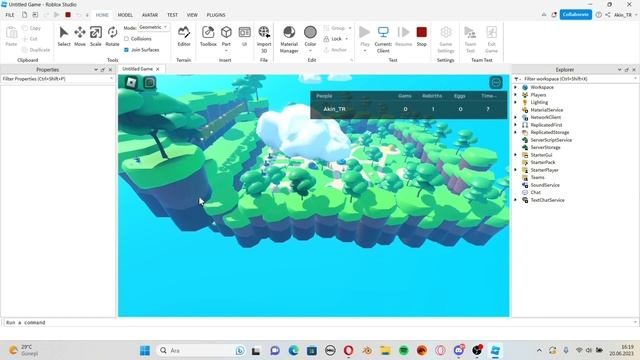Insert a Part from the ribbon
Image resolution: width=640 pixels, height=360 pixels.
pyautogui.click(x=226, y=37)
